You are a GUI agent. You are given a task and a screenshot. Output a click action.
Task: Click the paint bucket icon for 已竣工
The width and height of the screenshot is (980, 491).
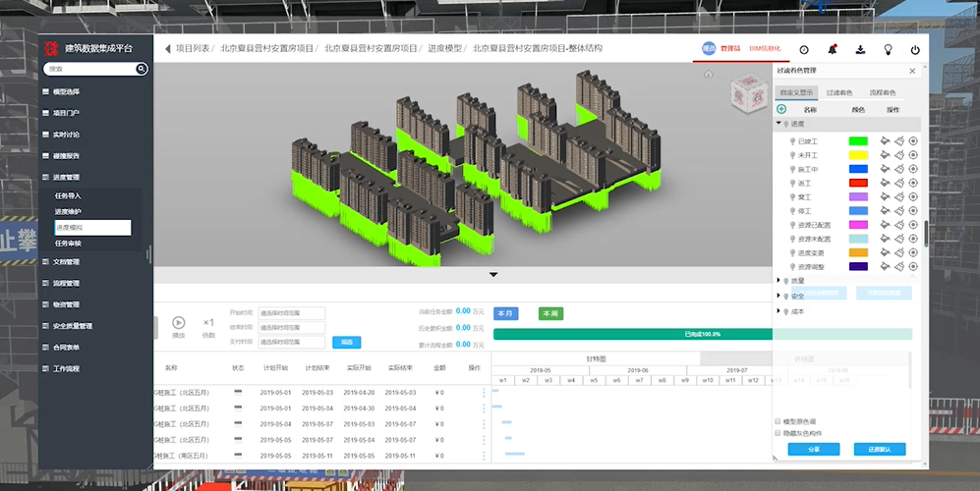coord(885,141)
